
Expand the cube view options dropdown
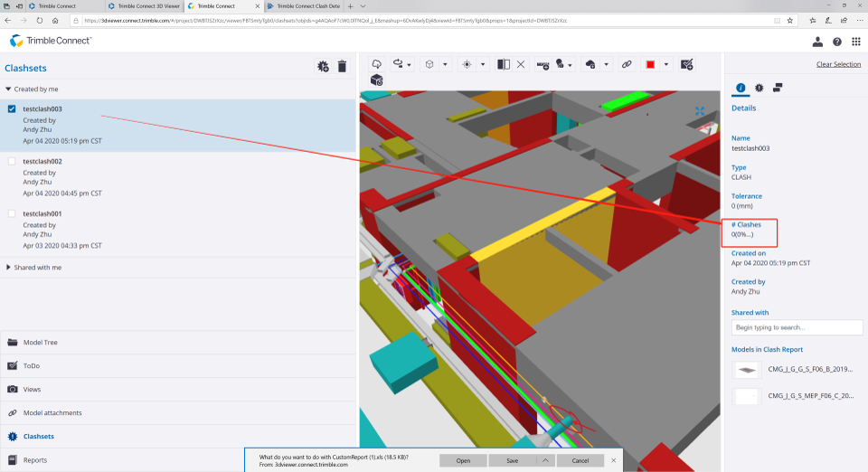(x=445, y=65)
